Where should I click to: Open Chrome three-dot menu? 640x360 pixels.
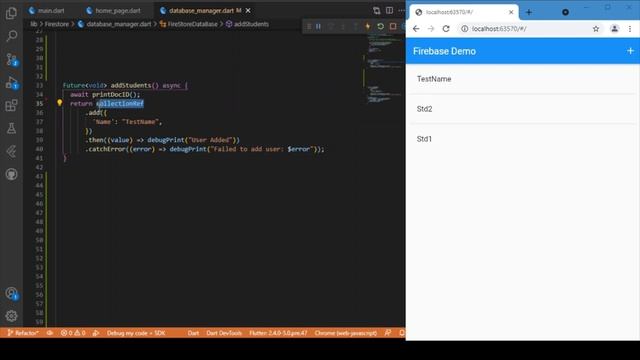630,29
